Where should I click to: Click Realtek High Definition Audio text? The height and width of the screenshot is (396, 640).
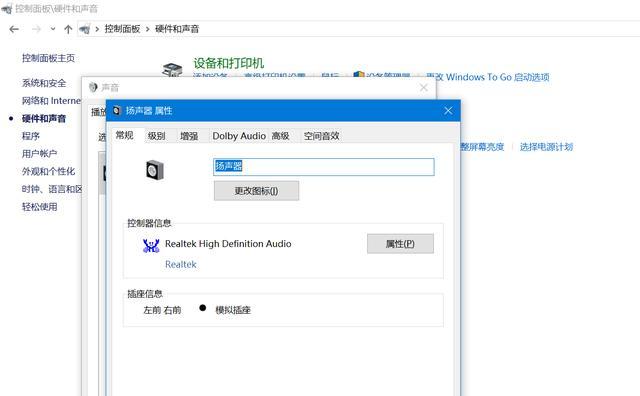click(x=228, y=244)
